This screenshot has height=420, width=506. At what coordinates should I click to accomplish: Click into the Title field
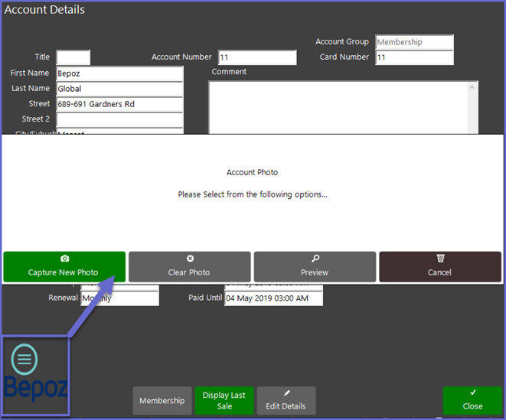click(x=73, y=58)
